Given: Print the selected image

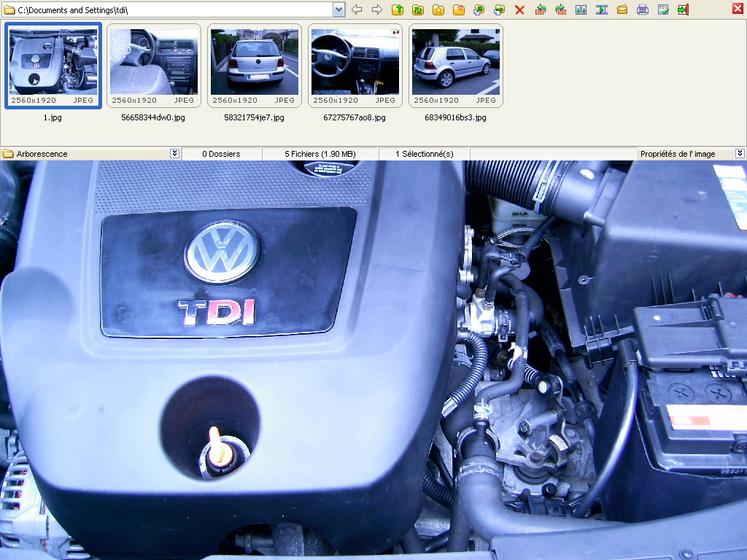Looking at the screenshot, I should [643, 9].
